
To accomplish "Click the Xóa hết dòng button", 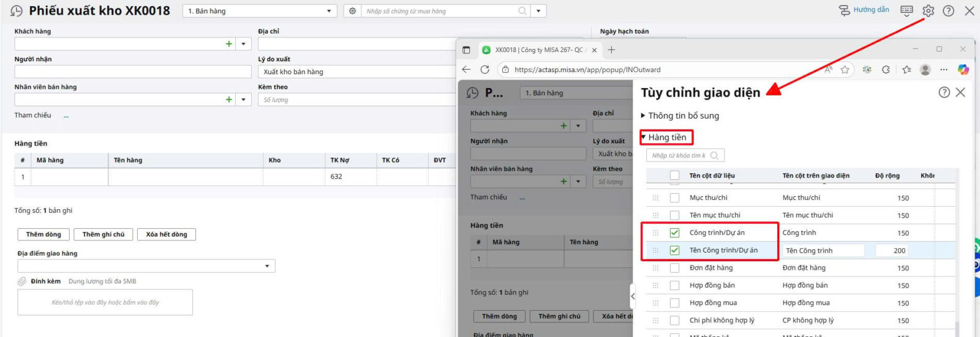I will click(167, 234).
